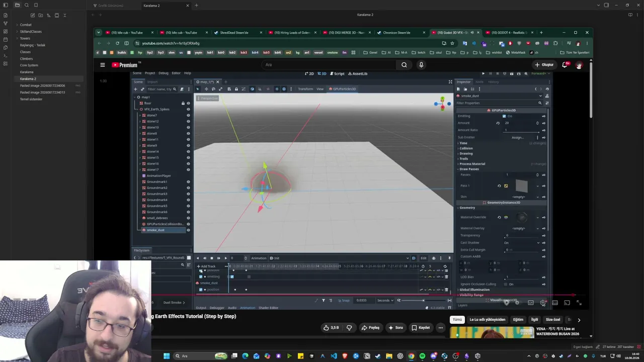644x362 pixels.
Task: Open the more actions three-dot button under video
Action: click(440, 328)
